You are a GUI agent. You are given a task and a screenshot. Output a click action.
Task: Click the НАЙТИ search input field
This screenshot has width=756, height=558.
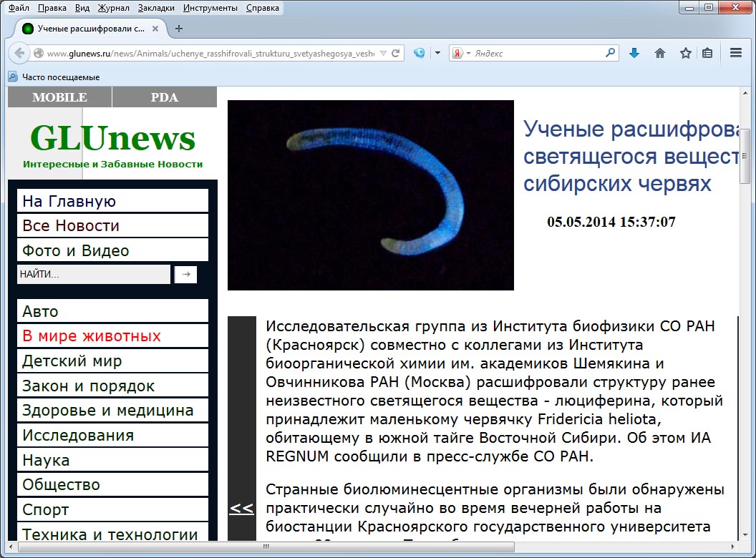pyautogui.click(x=93, y=274)
